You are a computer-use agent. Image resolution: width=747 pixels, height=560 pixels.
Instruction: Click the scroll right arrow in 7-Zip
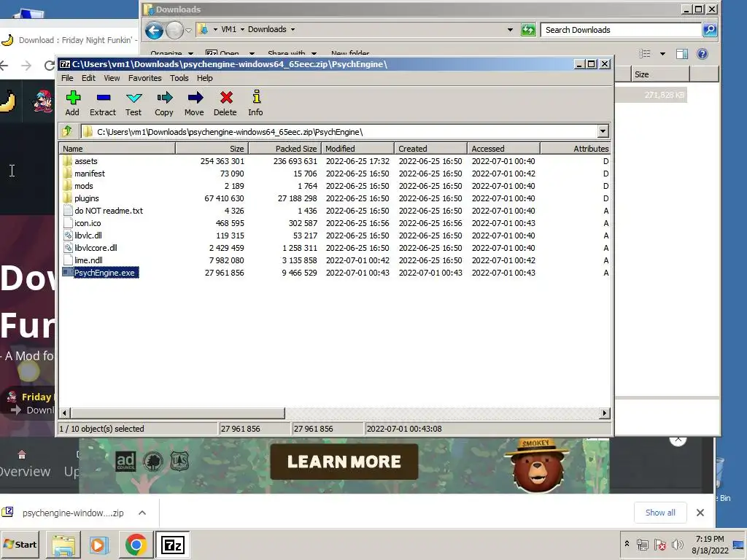click(x=605, y=413)
